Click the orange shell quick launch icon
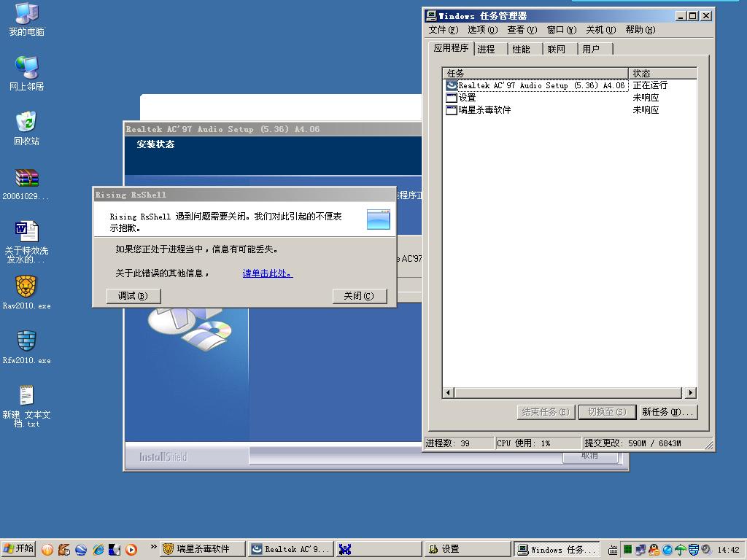 pyautogui.click(x=47, y=550)
